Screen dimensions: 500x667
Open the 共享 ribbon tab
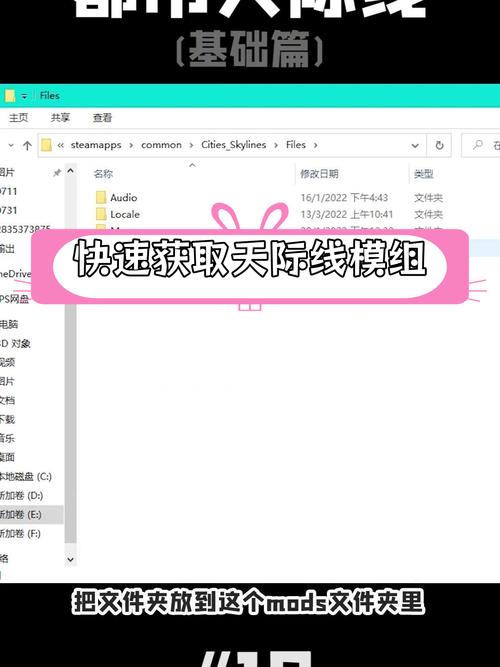coord(60,118)
